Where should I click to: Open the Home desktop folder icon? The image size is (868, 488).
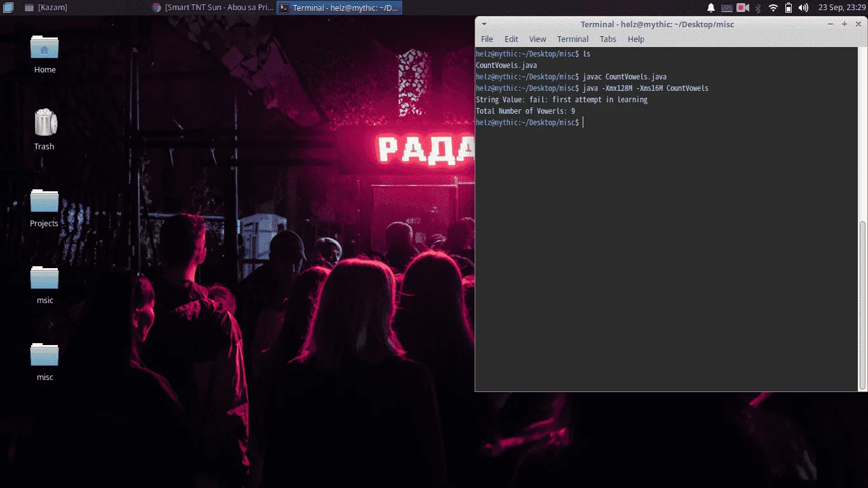(x=44, y=48)
